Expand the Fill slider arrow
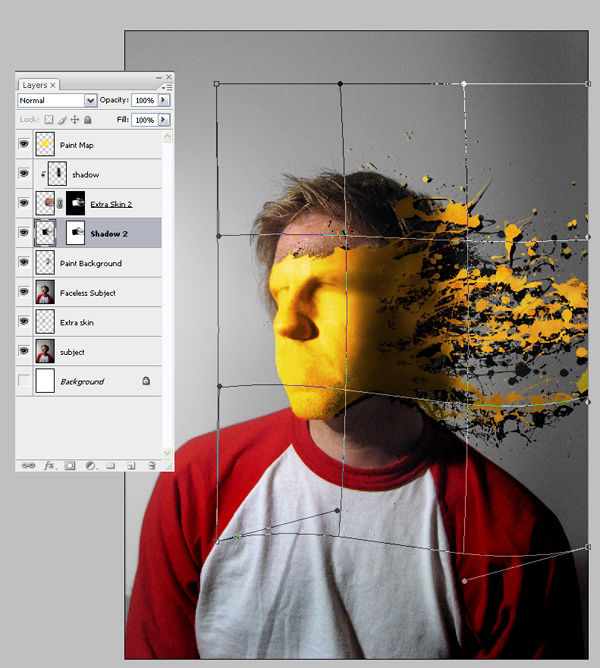600x668 pixels. tap(163, 120)
